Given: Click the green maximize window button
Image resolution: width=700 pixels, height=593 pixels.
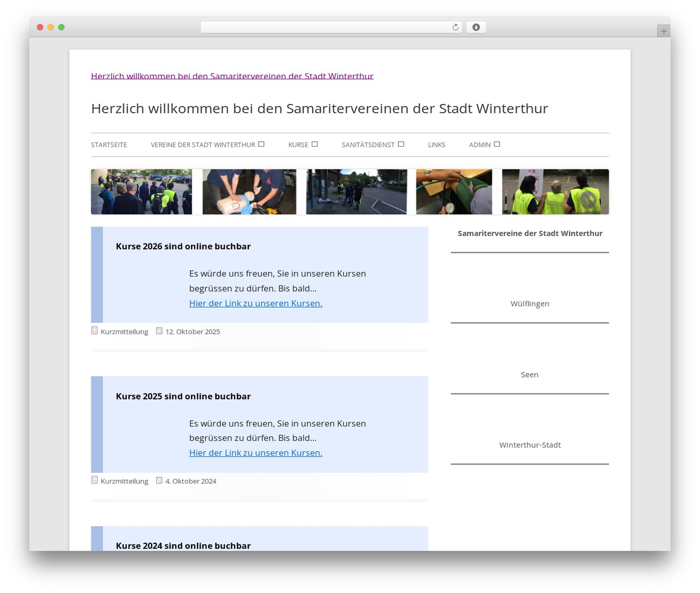Looking at the screenshot, I should click(61, 27).
